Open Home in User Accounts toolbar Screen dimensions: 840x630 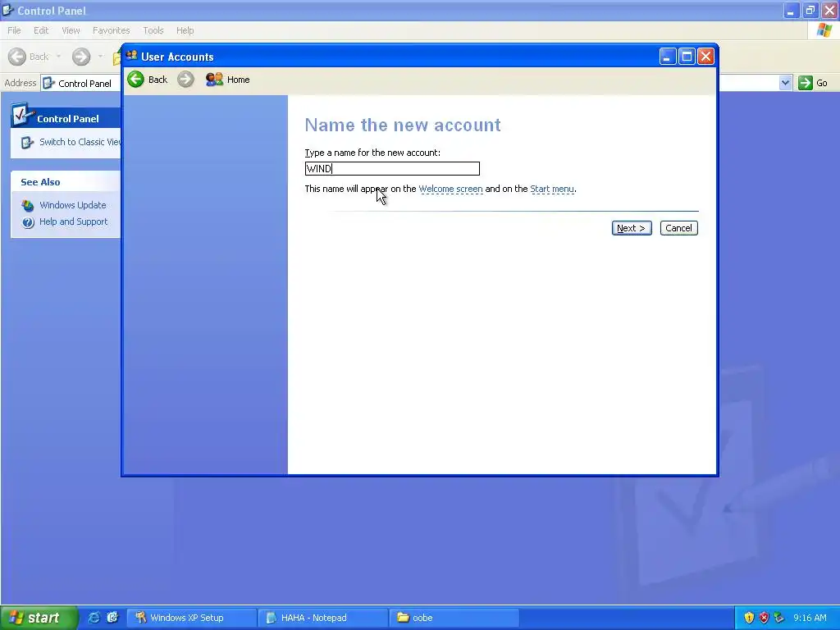(x=228, y=80)
